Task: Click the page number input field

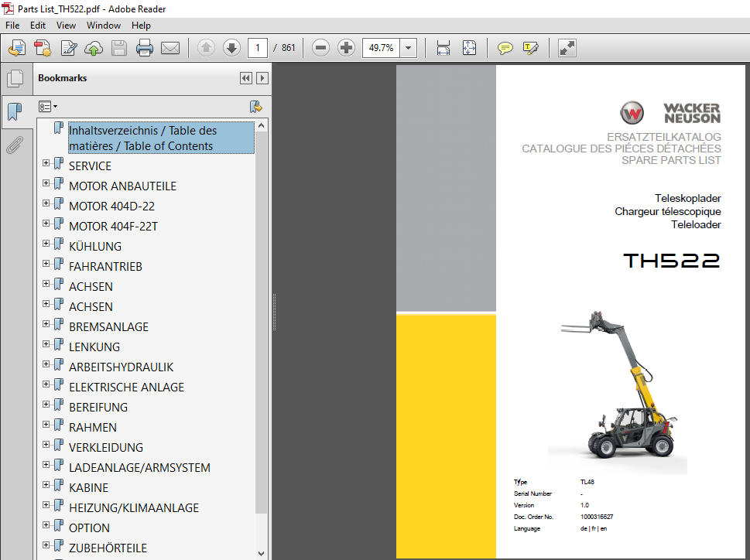Action: point(257,48)
